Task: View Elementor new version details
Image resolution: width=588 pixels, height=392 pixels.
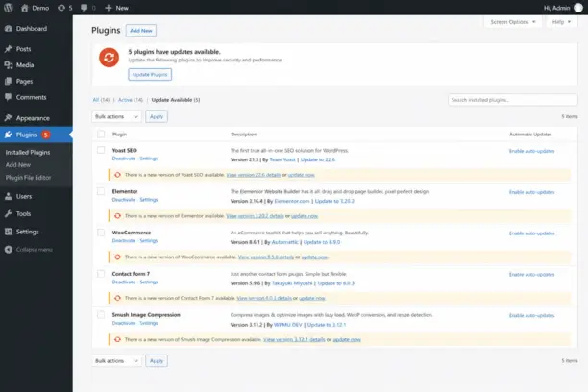Action: pos(255,216)
